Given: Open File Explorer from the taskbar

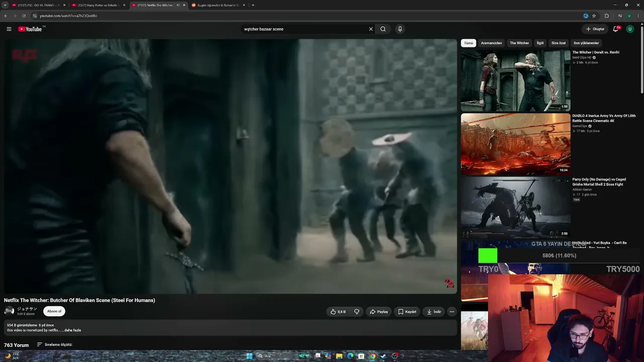Looking at the screenshot, I should (339, 356).
